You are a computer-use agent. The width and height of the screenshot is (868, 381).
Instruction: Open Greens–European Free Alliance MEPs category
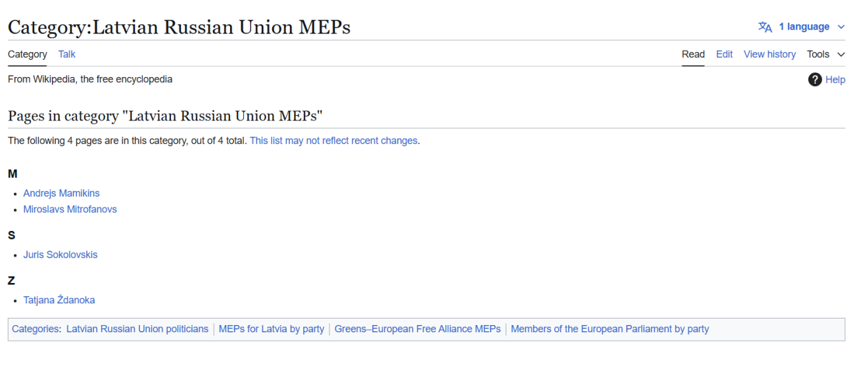click(418, 329)
